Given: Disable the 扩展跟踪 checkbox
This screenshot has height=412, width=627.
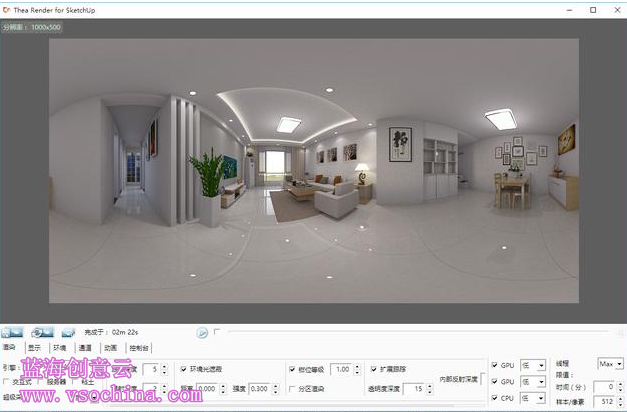Looking at the screenshot, I should (374, 369).
